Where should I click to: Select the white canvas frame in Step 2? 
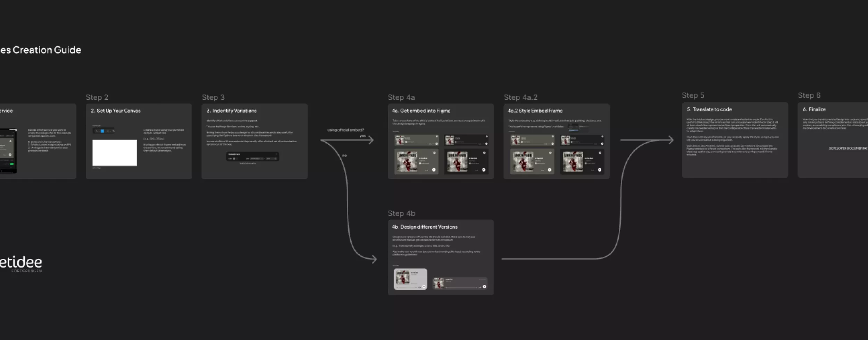coord(114,153)
